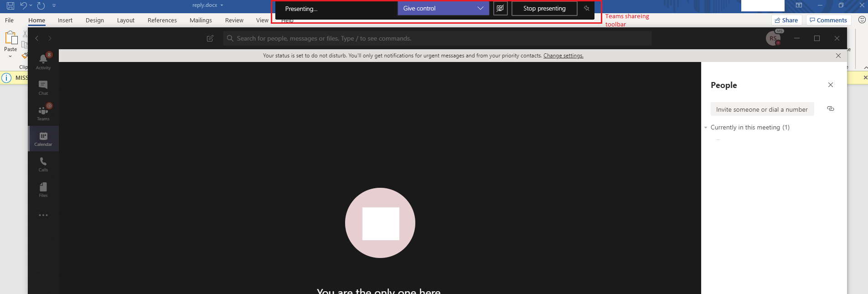Open the Give control dropdown

click(x=443, y=8)
